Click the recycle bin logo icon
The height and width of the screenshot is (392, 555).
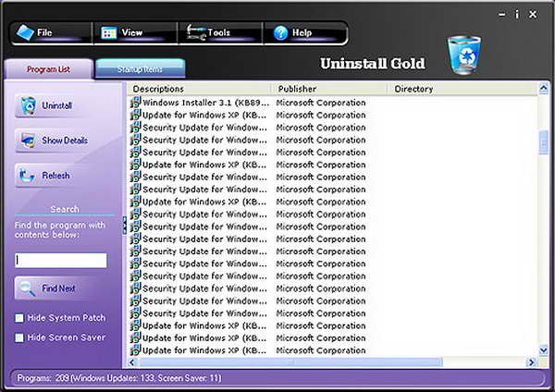[x=462, y=55]
